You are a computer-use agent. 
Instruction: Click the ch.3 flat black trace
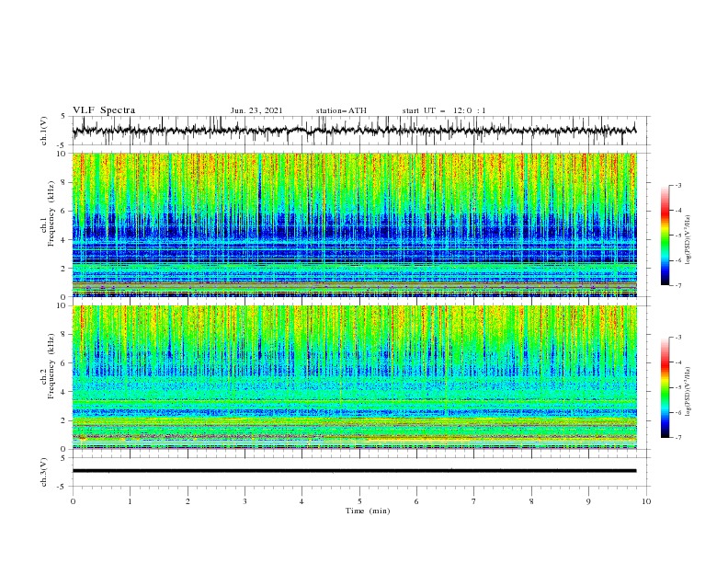click(x=354, y=471)
